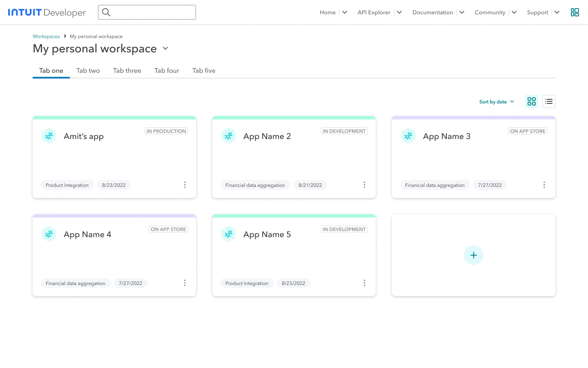The height and width of the screenshot is (368, 588).
Task: Switch to Tab two
Action: coord(88,71)
